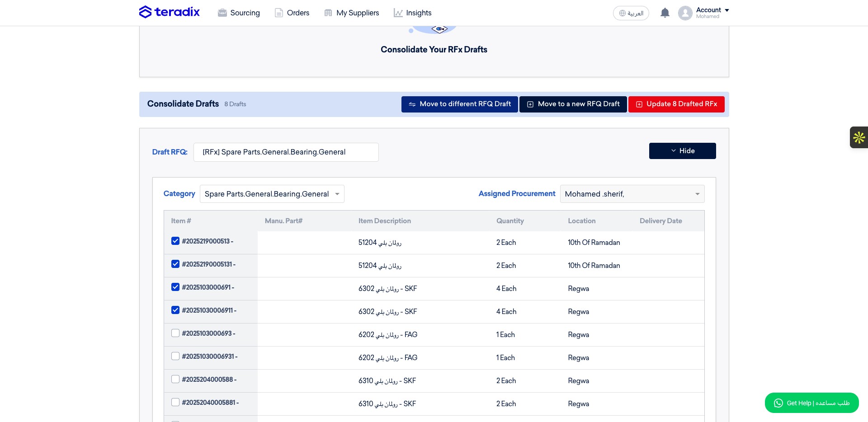
Task: Click the Sourcing inbox icon
Action: click(222, 13)
